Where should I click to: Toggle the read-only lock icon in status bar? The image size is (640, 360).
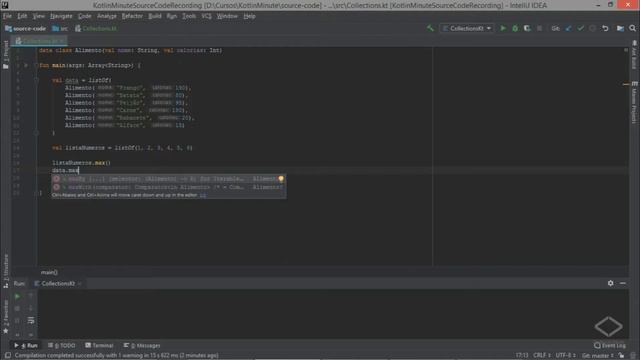pyautogui.click(x=621, y=356)
